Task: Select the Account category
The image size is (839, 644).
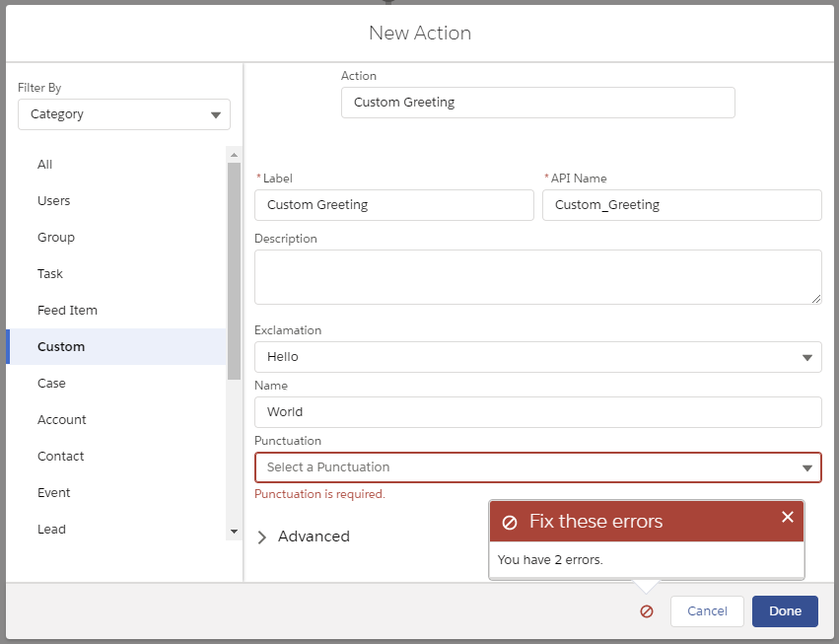Action: tap(116, 420)
